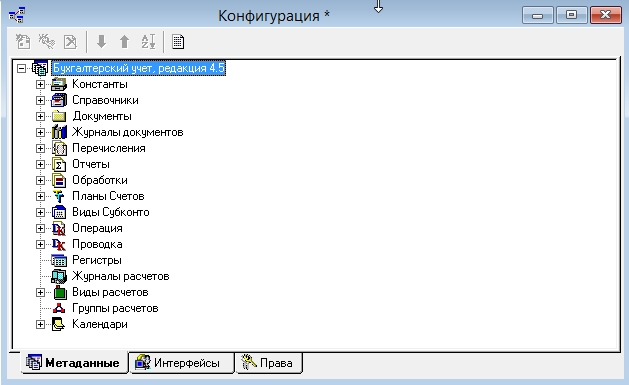Select the Перечисления label

[x=109, y=148]
